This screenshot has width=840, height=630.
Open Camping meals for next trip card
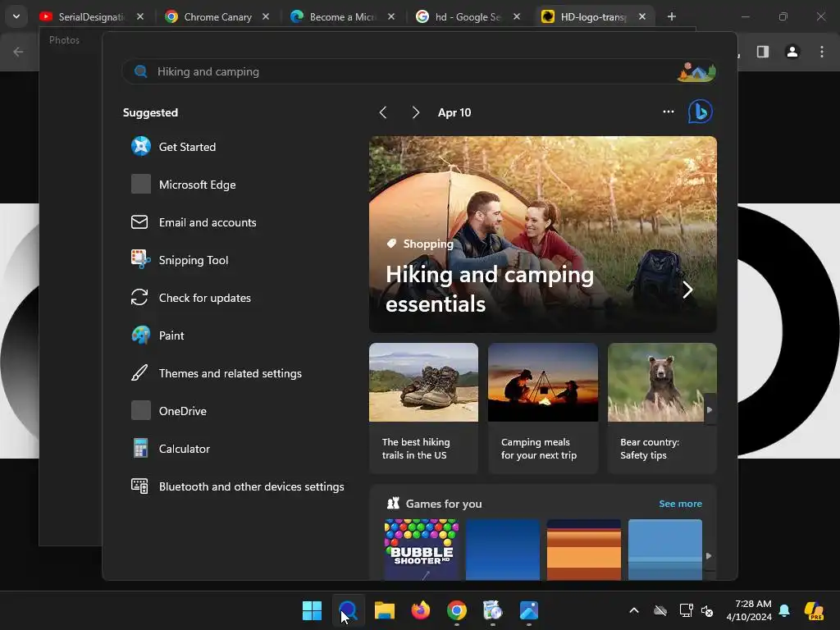(x=543, y=409)
